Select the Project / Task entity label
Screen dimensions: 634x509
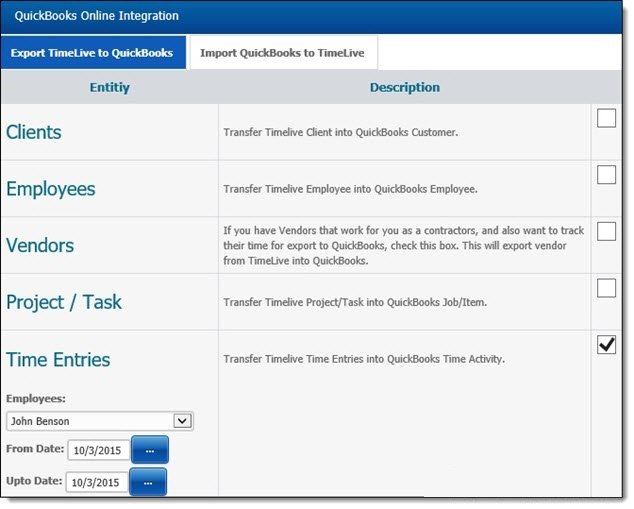64,302
